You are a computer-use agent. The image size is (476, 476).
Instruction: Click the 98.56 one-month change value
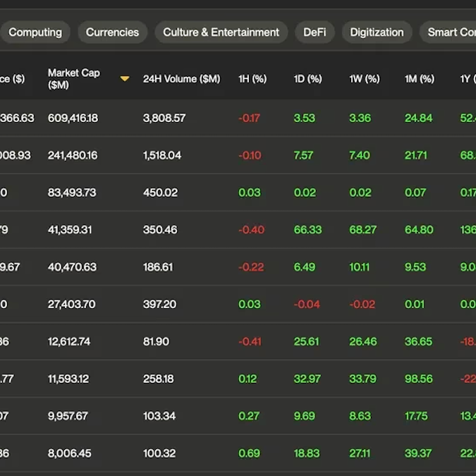pos(419,379)
